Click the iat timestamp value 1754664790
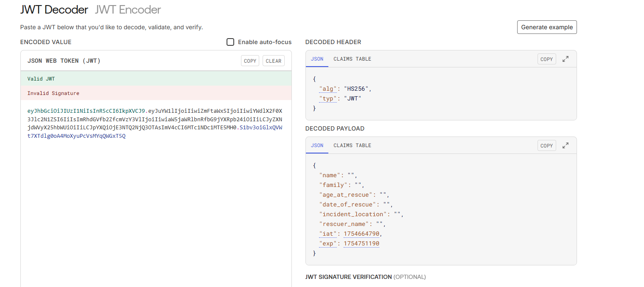The height and width of the screenshot is (287, 644). 361,234
